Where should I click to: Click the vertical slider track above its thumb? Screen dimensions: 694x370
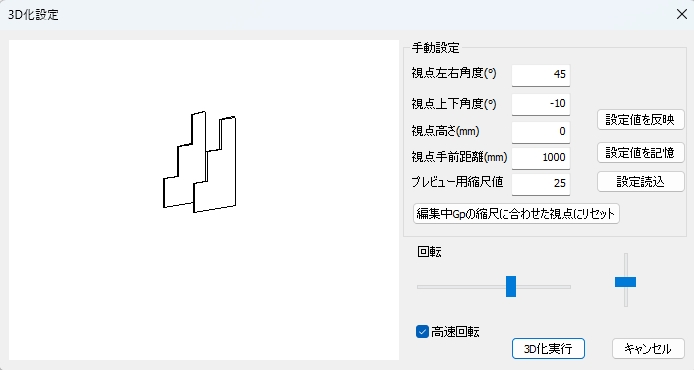tap(626, 265)
